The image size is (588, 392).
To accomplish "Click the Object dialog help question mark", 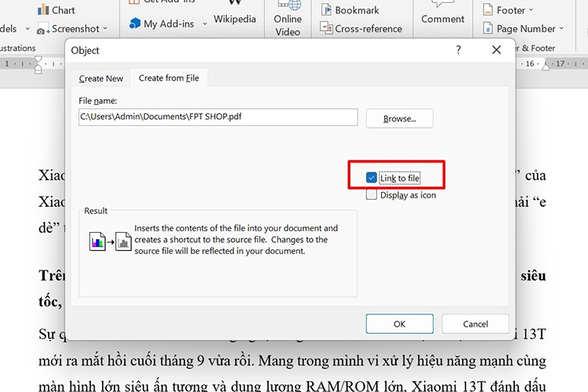I will click(459, 50).
